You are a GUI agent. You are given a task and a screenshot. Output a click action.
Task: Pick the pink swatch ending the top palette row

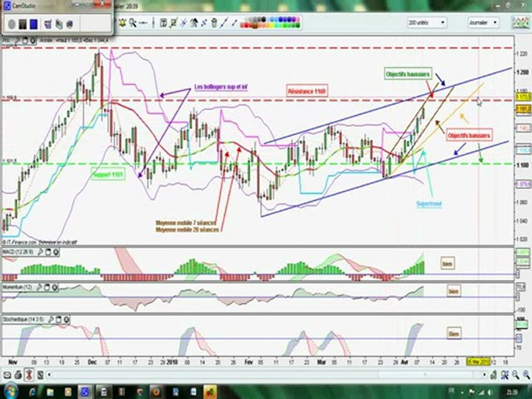298,21
